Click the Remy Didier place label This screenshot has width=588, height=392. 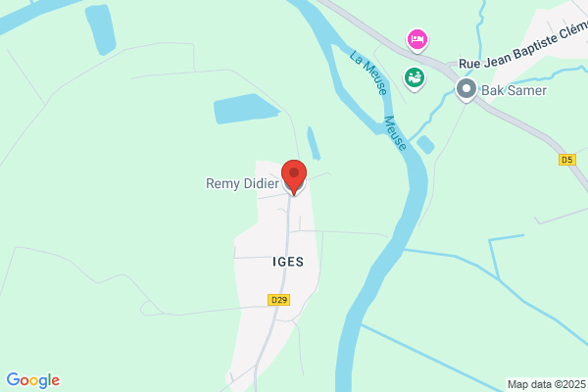[x=242, y=183]
